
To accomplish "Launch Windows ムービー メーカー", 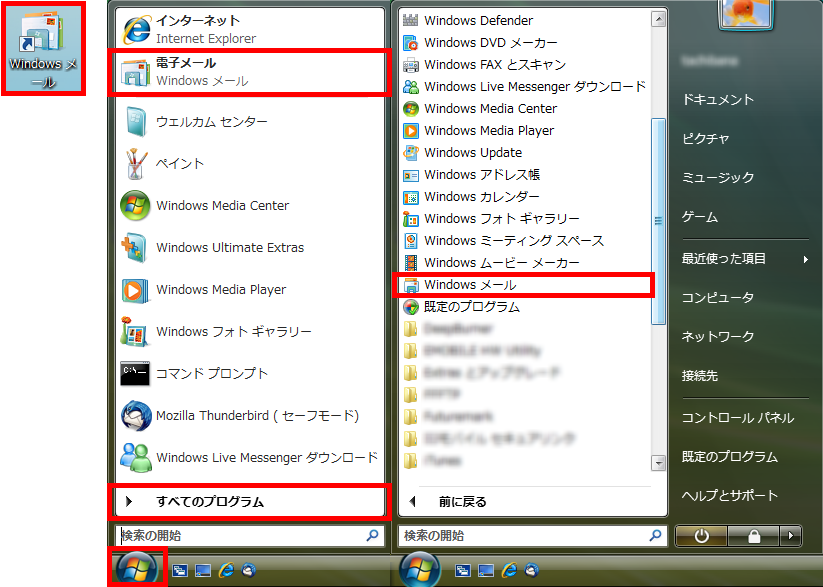I will click(x=501, y=263).
